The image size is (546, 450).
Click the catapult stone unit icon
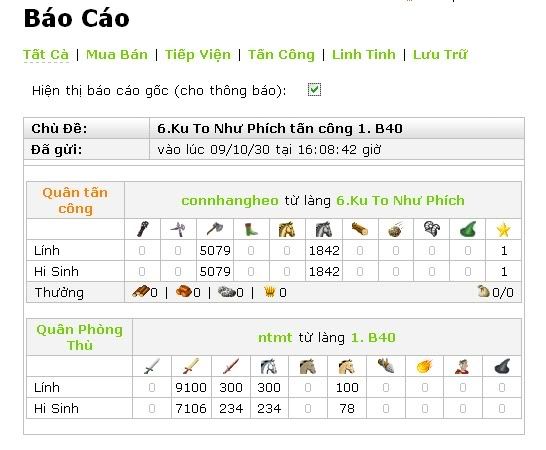(x=396, y=230)
